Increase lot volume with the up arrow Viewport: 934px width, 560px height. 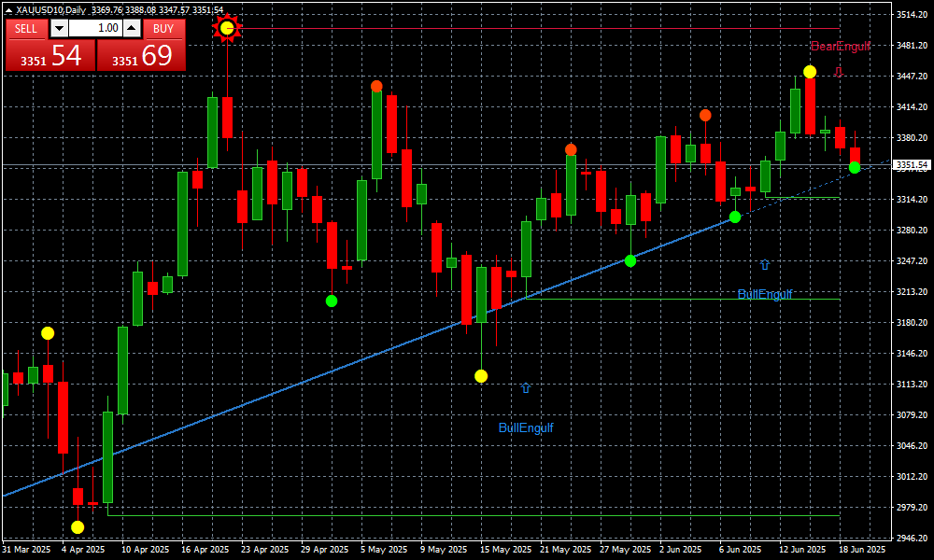(x=131, y=28)
